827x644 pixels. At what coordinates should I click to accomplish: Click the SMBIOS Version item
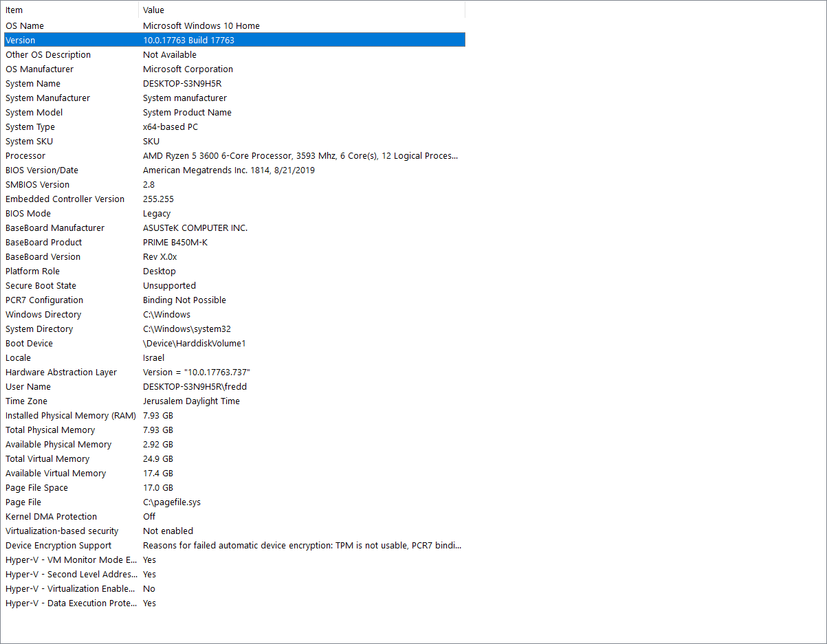(x=38, y=185)
